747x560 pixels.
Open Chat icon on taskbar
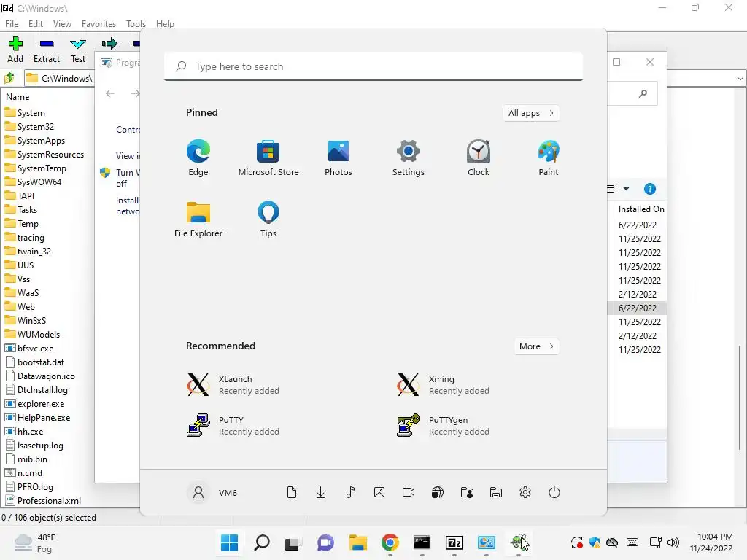pyautogui.click(x=325, y=542)
